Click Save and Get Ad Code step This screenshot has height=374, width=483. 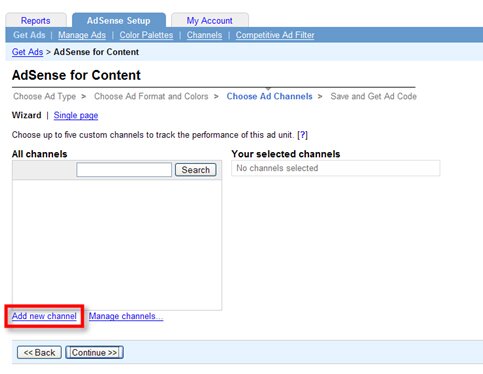click(373, 96)
